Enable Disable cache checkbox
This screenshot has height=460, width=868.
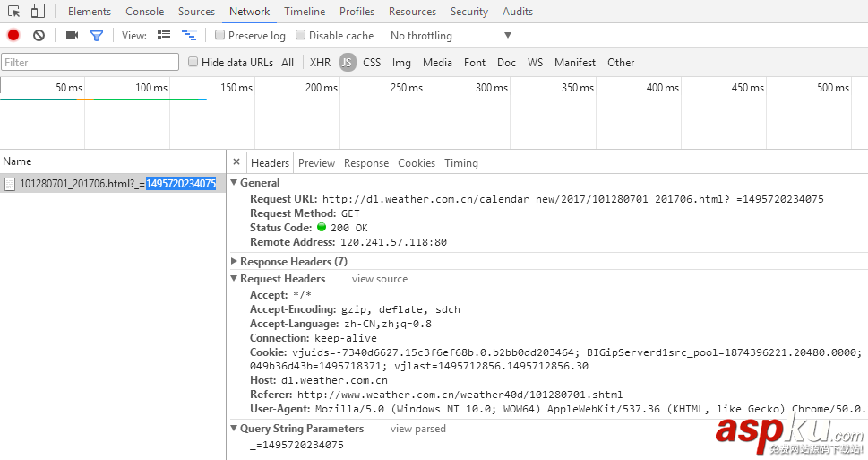(301, 35)
